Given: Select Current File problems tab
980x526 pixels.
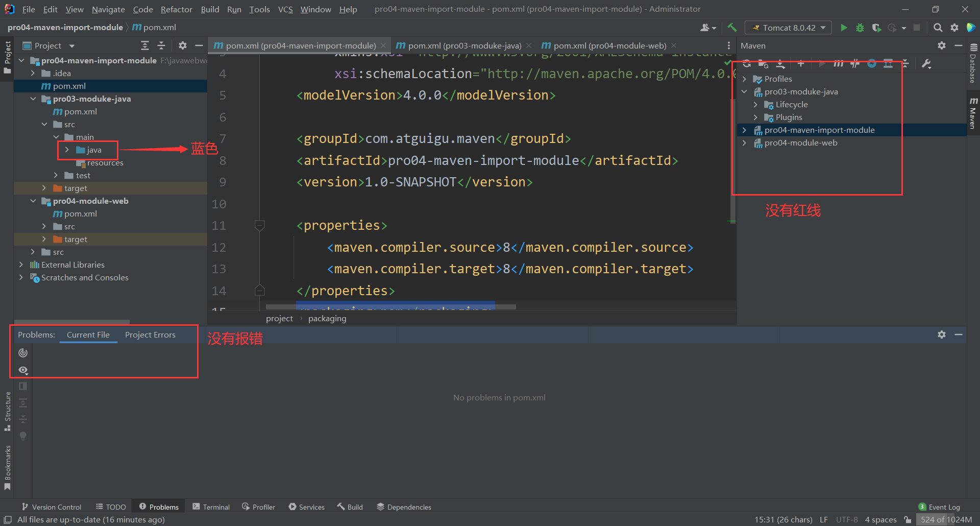Looking at the screenshot, I should click(88, 334).
